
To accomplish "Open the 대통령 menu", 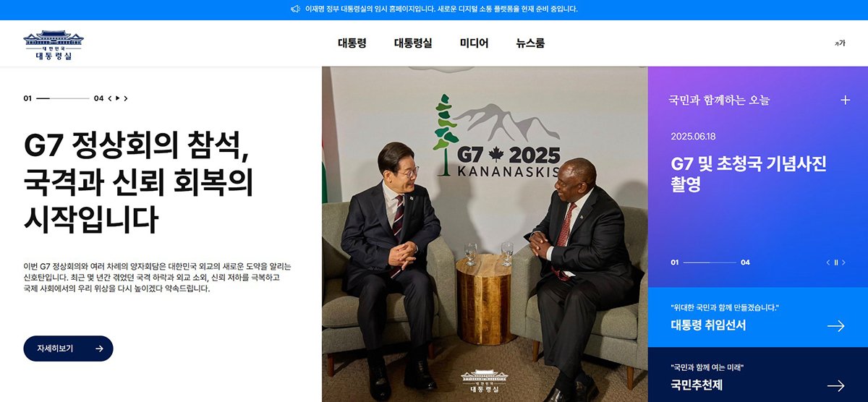I will [352, 43].
